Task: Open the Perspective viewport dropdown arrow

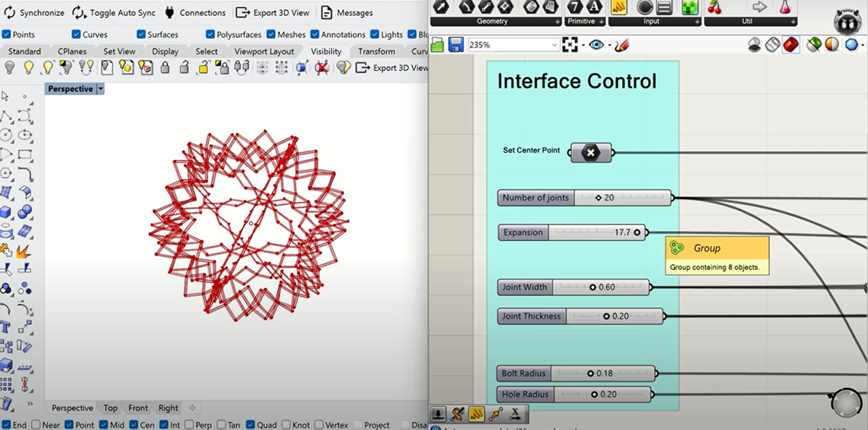Action: 101,89
